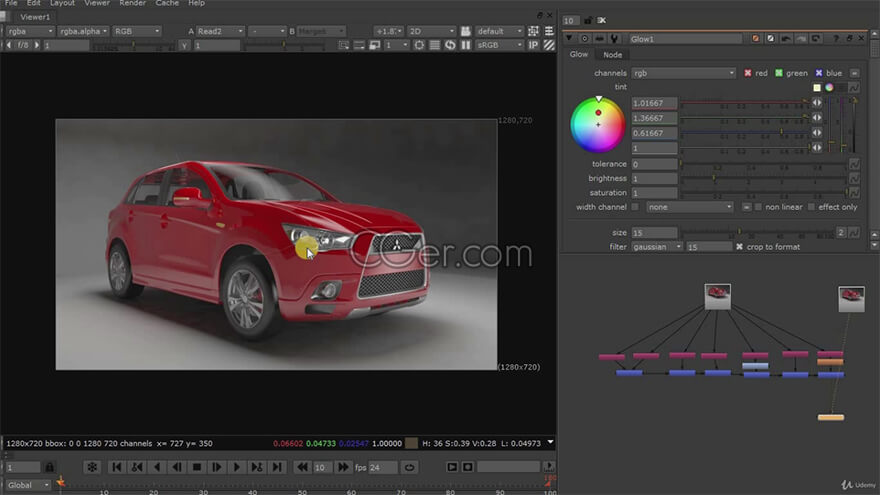880x495 pixels.
Task: Open the Cache menu
Action: click(167, 3)
